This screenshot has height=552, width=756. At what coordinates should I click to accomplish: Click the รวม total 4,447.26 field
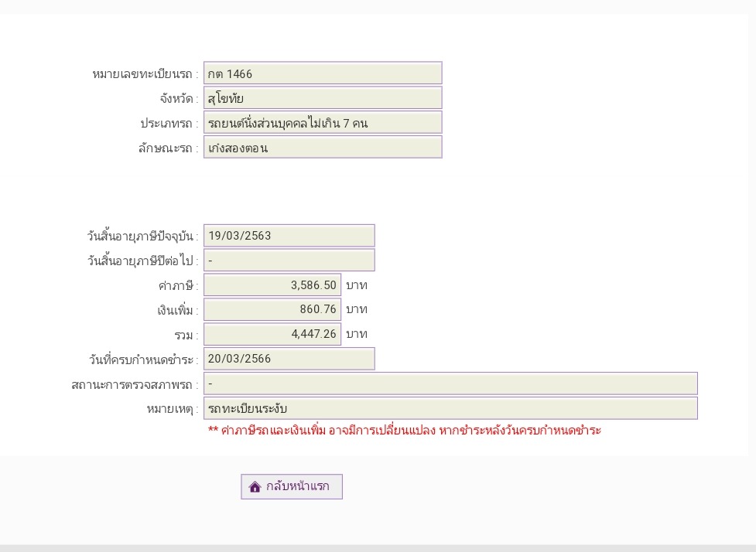[x=272, y=334]
